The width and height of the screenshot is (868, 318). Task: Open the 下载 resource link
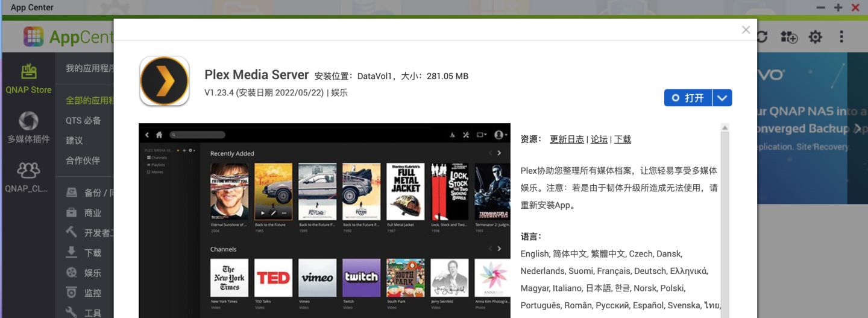(x=623, y=139)
